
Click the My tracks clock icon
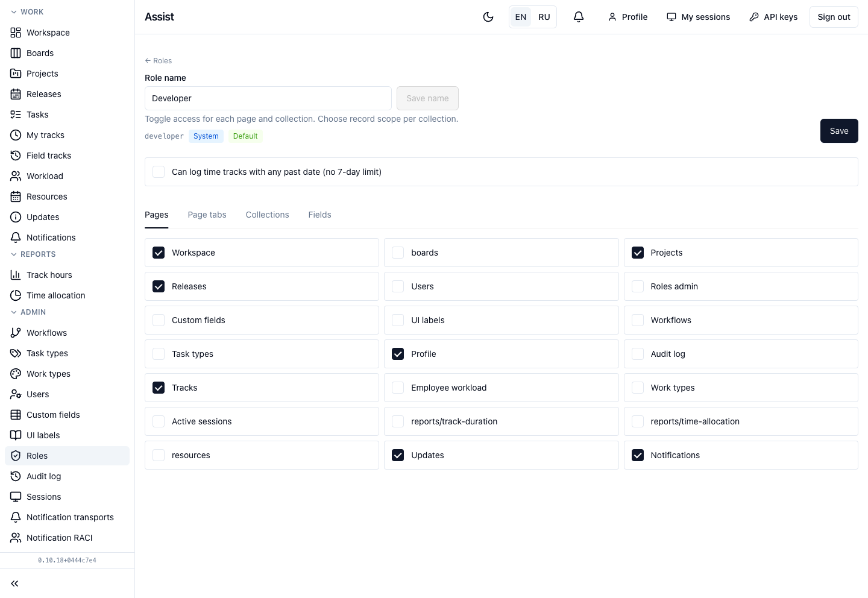pyautogui.click(x=16, y=135)
